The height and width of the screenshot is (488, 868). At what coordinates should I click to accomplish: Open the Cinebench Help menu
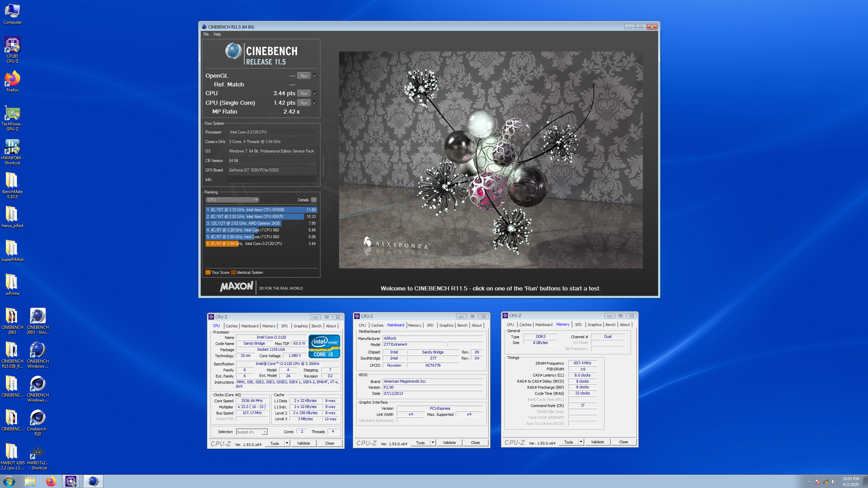click(217, 34)
